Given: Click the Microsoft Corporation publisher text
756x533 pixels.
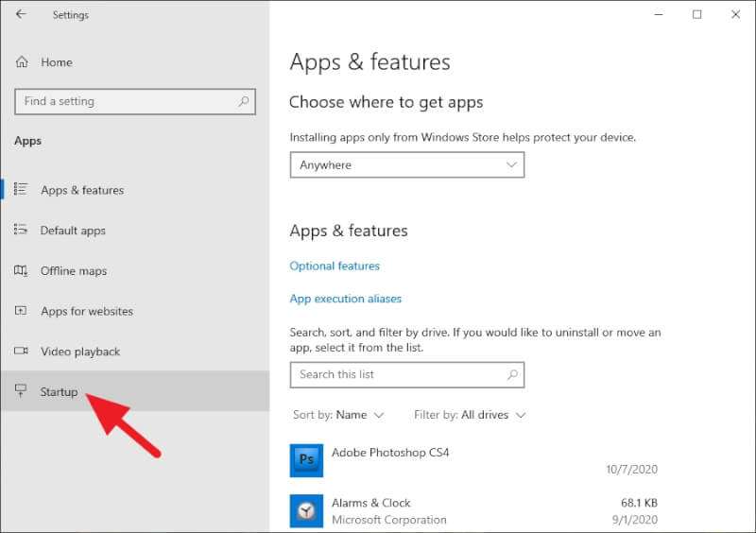Looking at the screenshot, I should (x=388, y=520).
